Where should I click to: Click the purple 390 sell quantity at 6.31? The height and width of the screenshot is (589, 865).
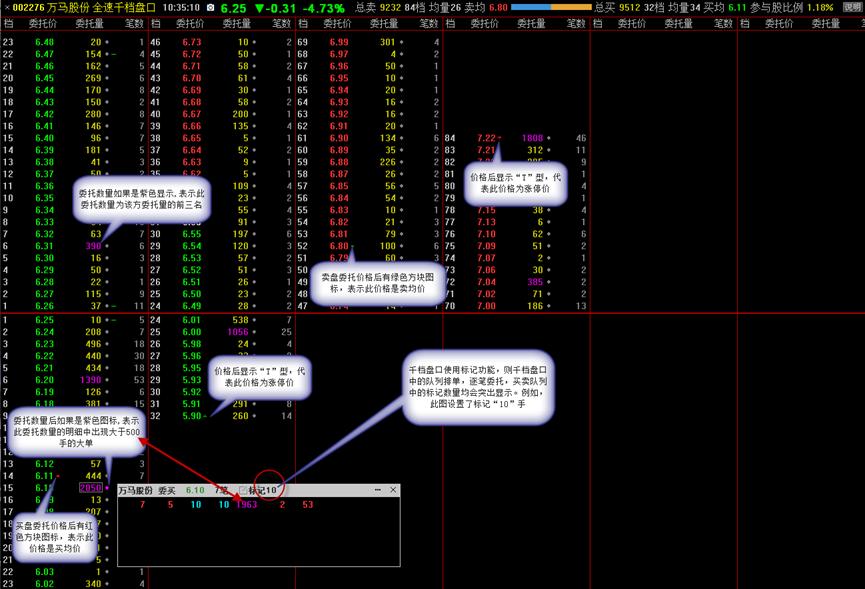[x=93, y=245]
